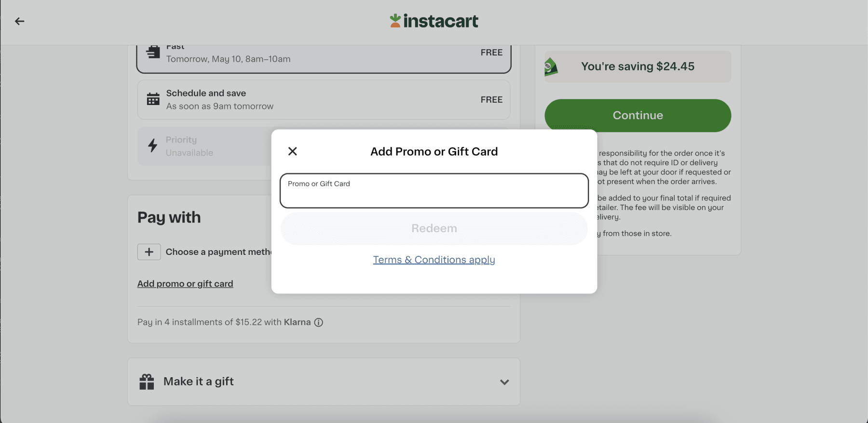868x423 pixels.
Task: Click the Fast delivery bag icon
Action: [153, 52]
